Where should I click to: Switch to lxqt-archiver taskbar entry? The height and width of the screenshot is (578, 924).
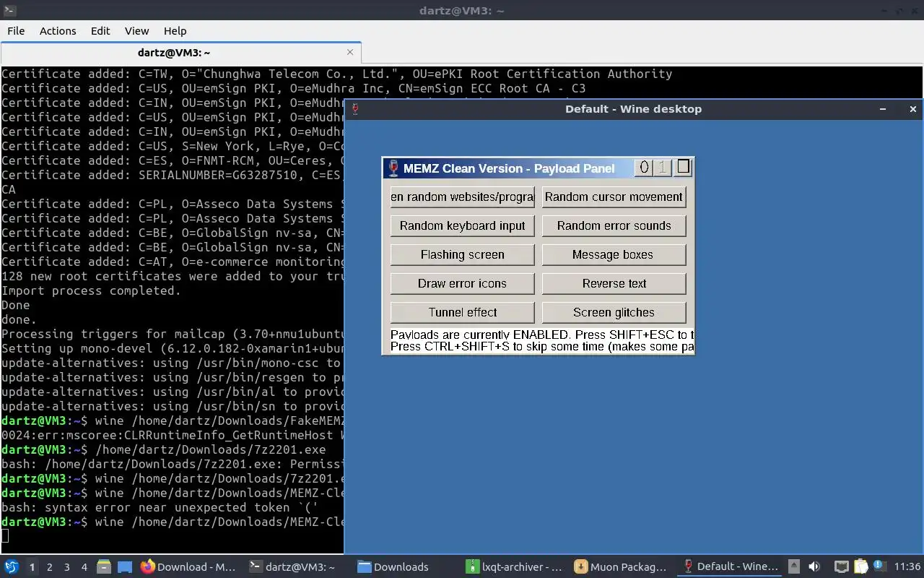(513, 567)
